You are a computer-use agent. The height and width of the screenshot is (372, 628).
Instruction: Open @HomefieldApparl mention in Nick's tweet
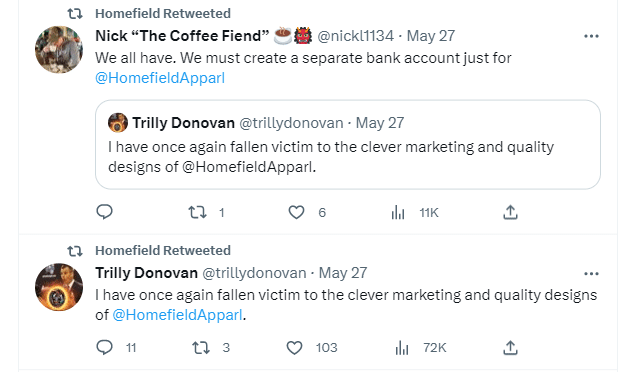[160, 78]
